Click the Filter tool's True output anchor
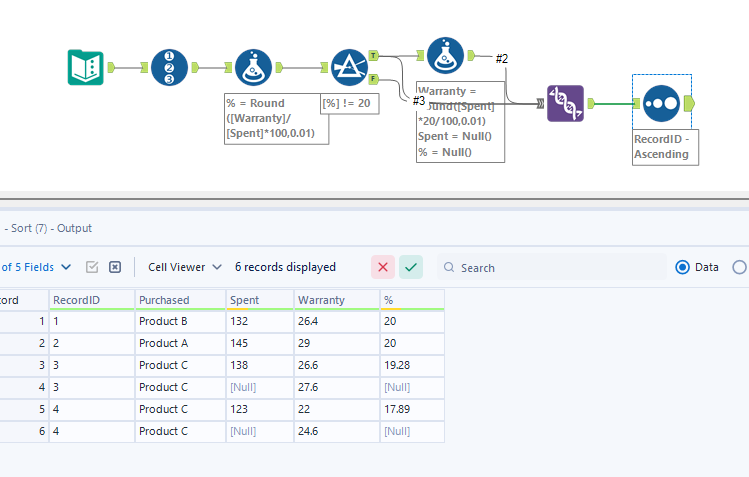Viewport: 749px width, 477px height. (x=374, y=55)
